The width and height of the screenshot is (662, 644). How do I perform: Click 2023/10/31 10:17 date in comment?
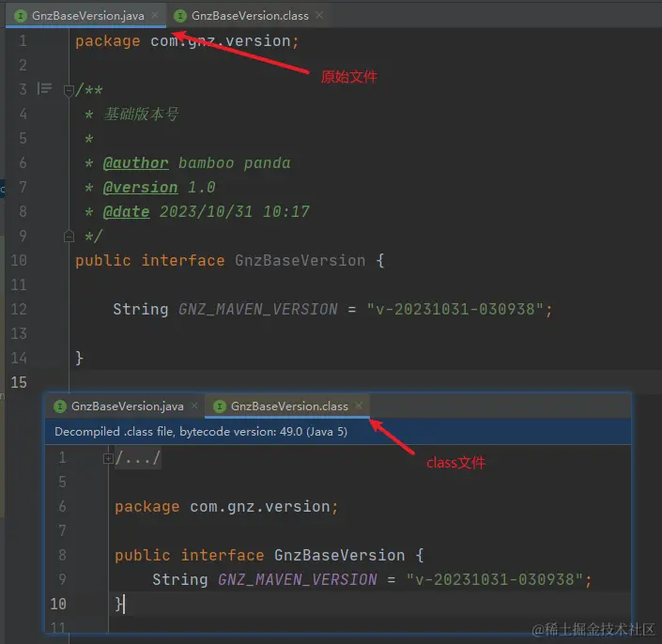tap(235, 212)
